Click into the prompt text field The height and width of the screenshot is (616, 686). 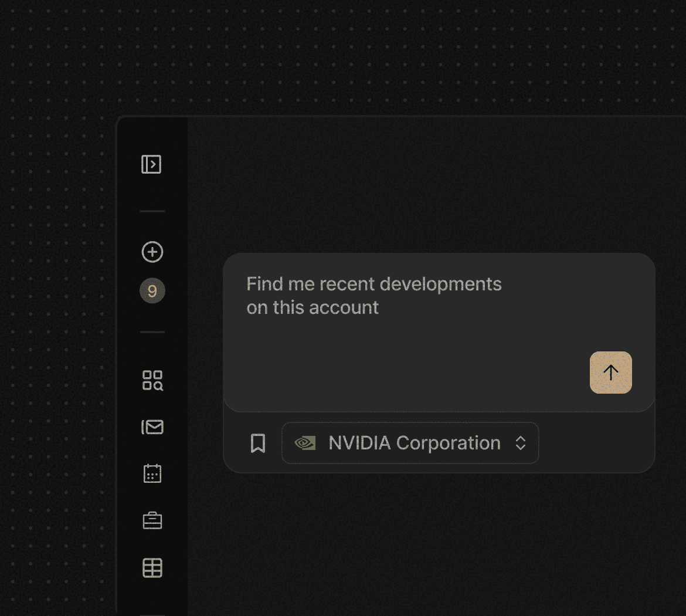pos(410,340)
